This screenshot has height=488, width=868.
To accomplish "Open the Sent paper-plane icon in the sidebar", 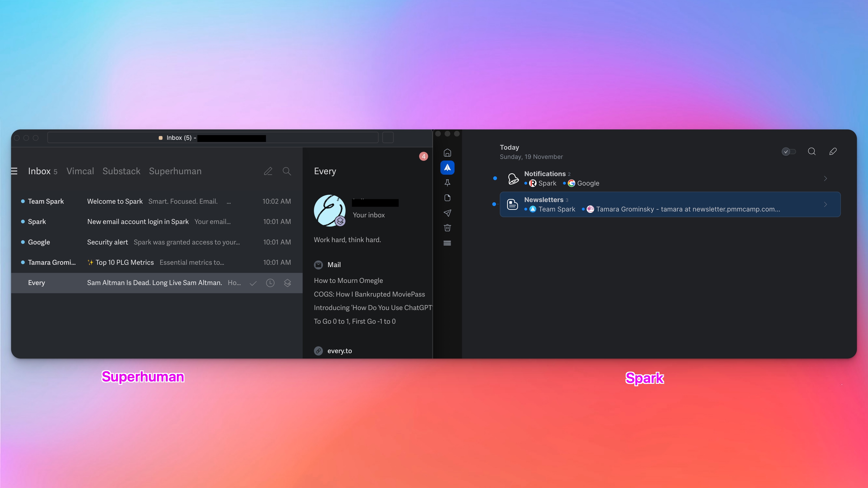I will pos(447,213).
